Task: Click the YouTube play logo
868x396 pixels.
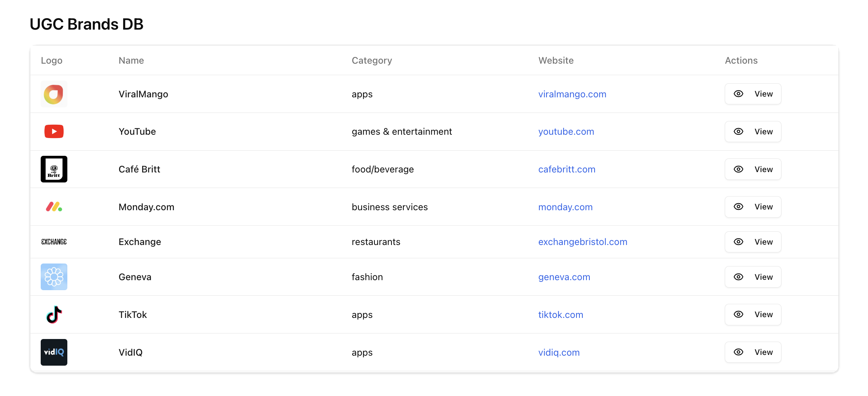Action: [54, 131]
